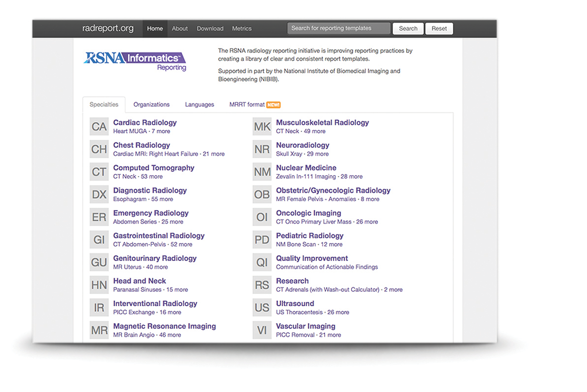Image resolution: width=587 pixels, height=392 pixels.
Task: Go to Download in the navbar
Action: coord(210,28)
